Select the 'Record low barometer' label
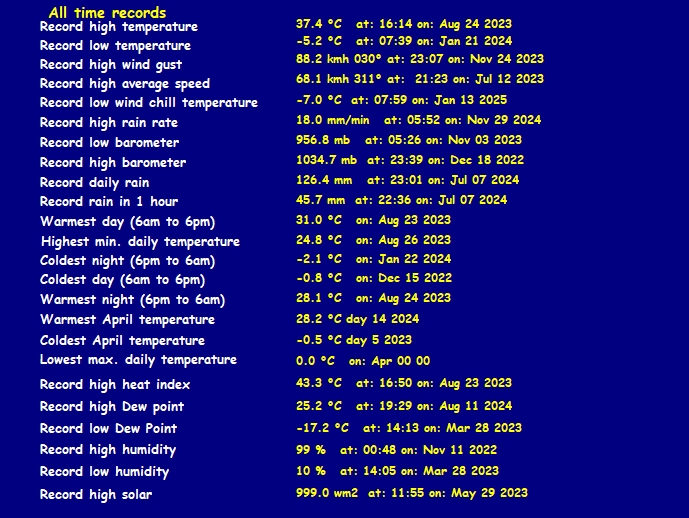 pos(109,143)
